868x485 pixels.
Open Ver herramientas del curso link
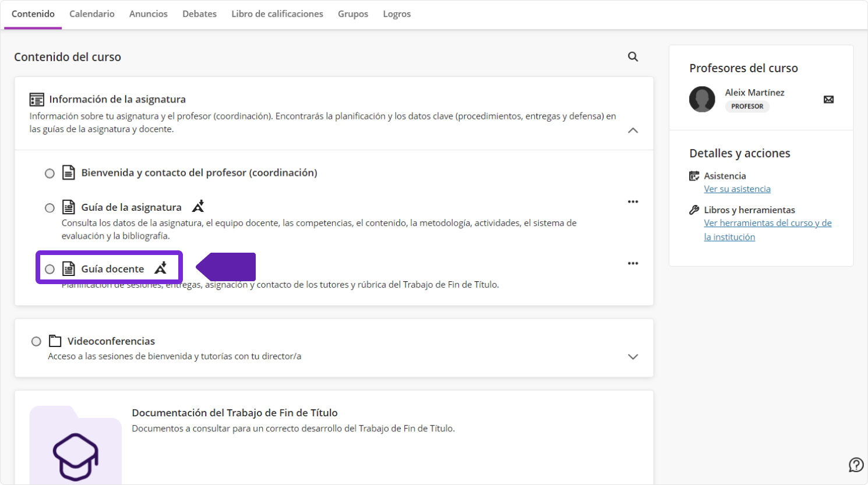[x=767, y=224]
